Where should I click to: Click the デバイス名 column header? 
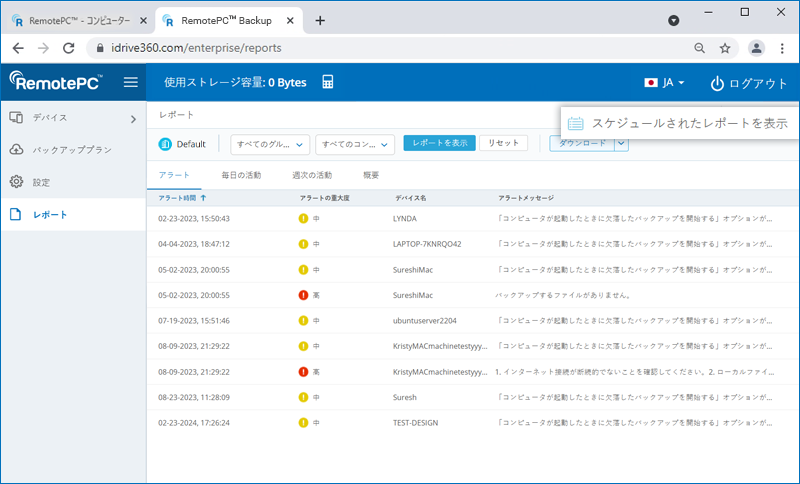coord(410,198)
